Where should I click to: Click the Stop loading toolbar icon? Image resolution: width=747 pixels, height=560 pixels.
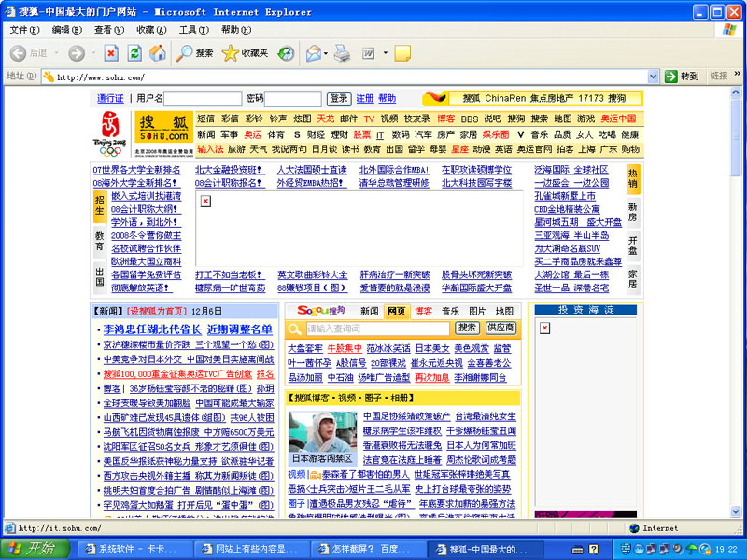(x=111, y=53)
